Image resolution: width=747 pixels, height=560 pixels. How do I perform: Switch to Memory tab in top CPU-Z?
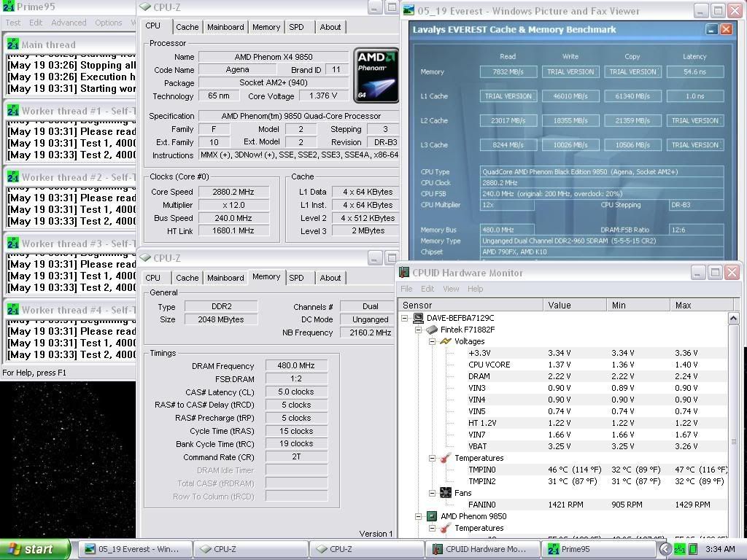[266, 27]
